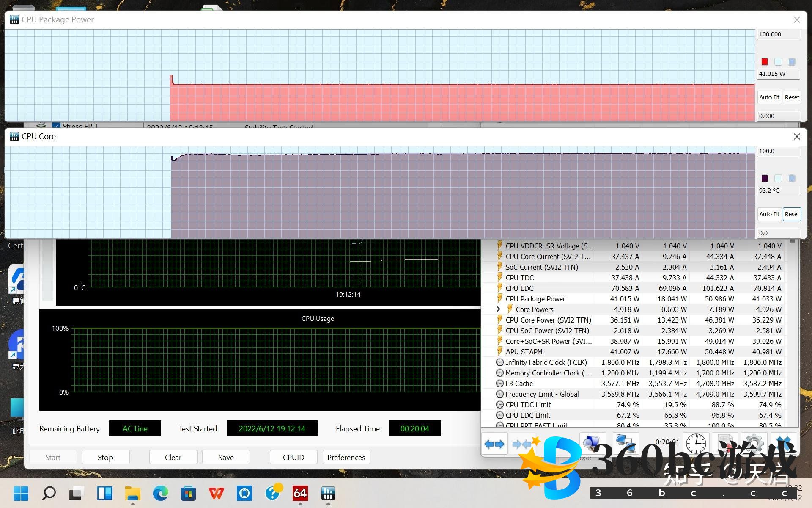Open AIDA64 from the taskbar

click(x=300, y=493)
